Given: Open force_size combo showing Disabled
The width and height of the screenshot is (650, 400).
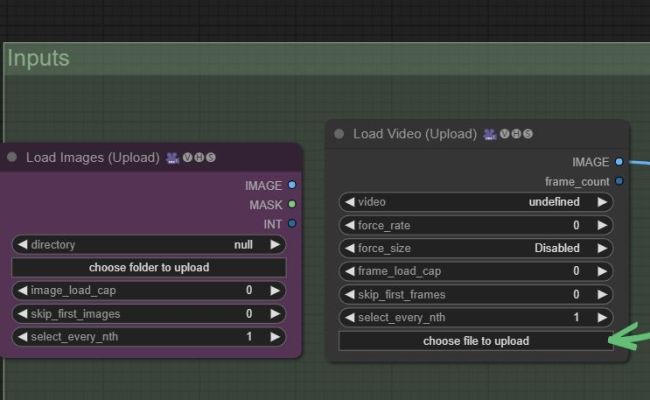Looking at the screenshot, I should tap(475, 248).
